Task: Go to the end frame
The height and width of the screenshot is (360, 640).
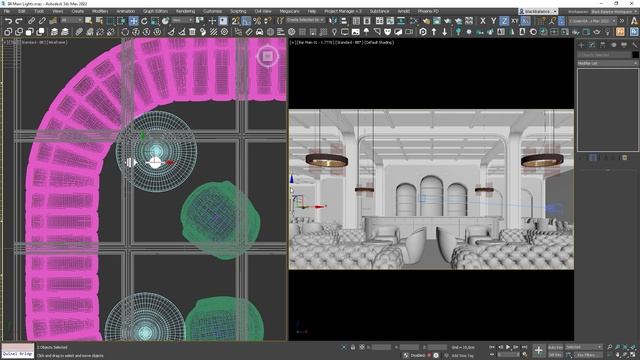Action: point(524,347)
